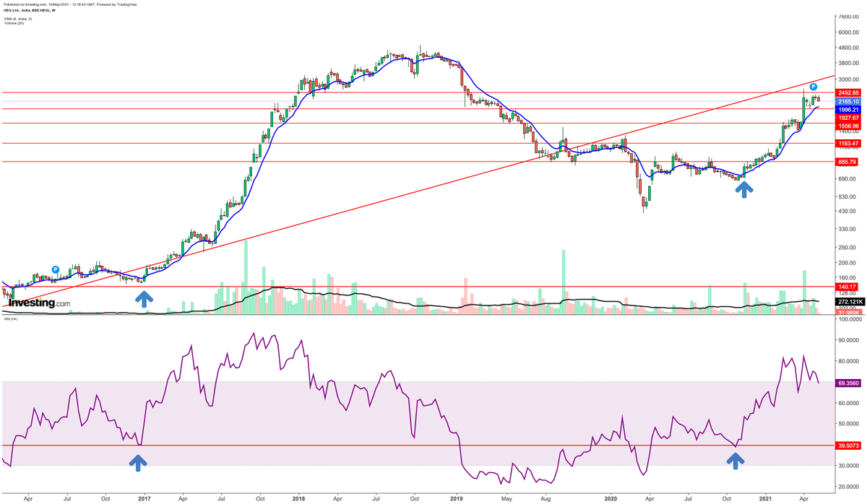Click the 2452.85 red price label

click(847, 92)
